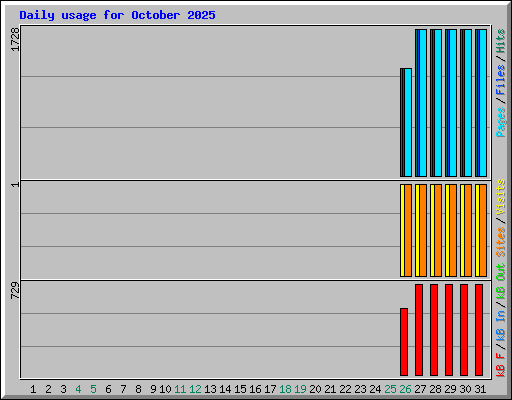Click the red kB bar for day 28

434,330
